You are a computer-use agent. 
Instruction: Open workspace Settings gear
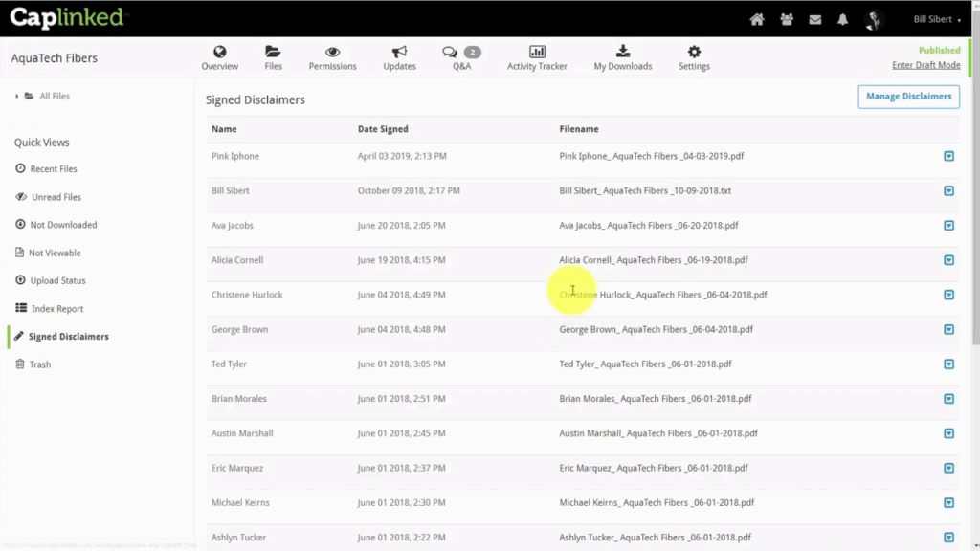pyautogui.click(x=694, y=58)
